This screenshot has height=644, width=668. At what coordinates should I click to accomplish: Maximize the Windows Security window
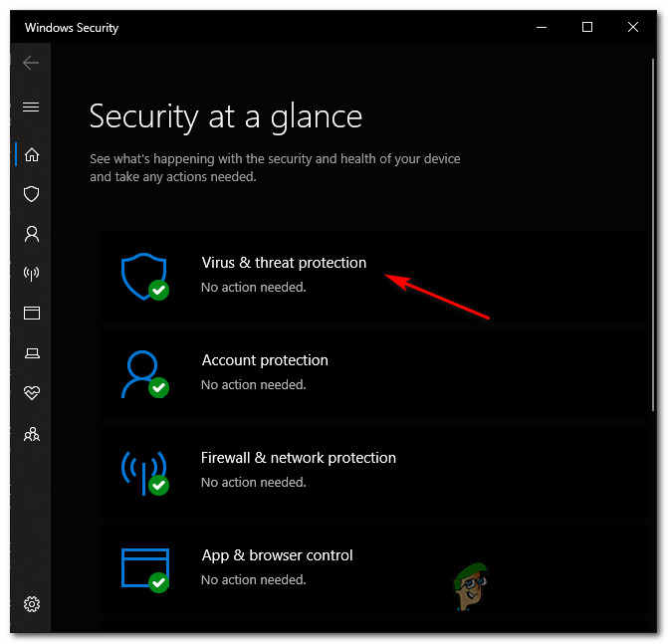587,27
